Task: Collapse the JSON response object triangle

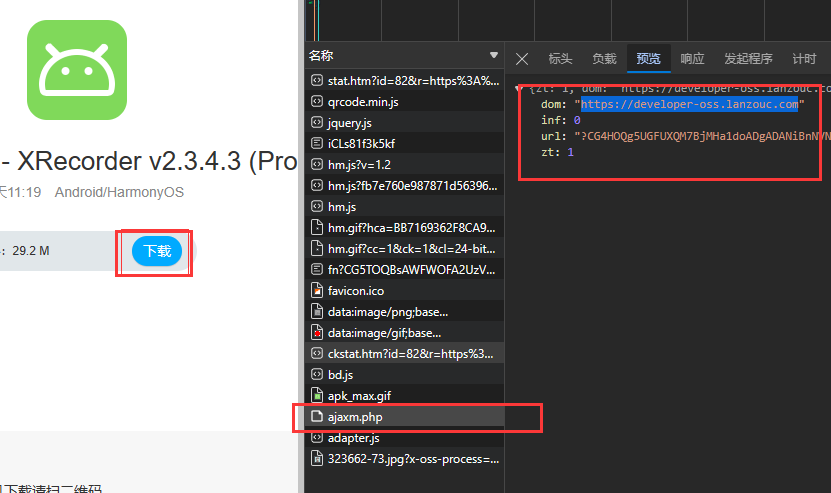Action: tap(518, 89)
